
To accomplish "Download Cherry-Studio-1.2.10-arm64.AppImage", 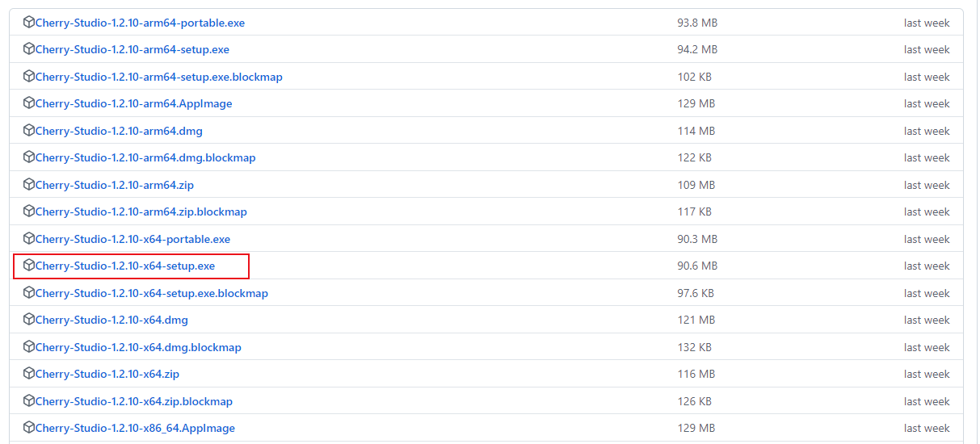I will pos(134,103).
